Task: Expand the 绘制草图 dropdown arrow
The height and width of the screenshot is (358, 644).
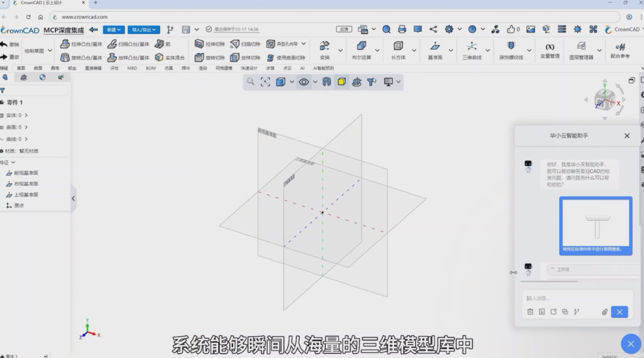Action: point(50,51)
